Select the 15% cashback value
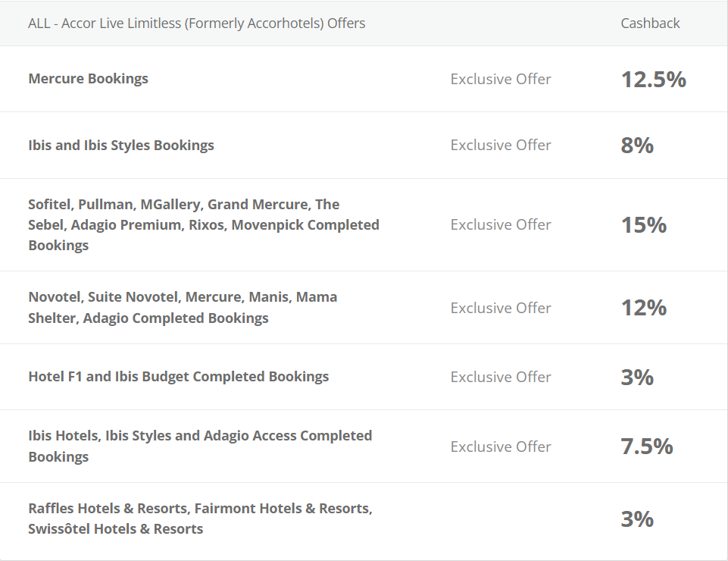The width and height of the screenshot is (728, 561). (643, 225)
